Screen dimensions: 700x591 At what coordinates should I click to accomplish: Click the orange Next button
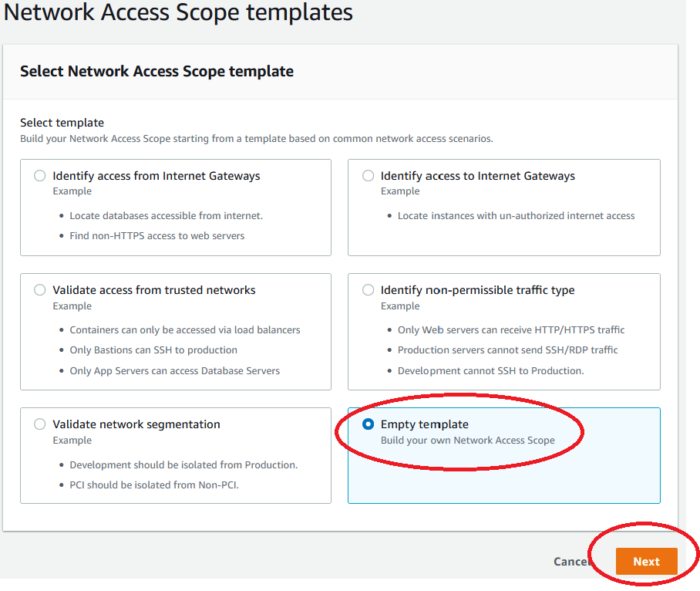coord(646,562)
